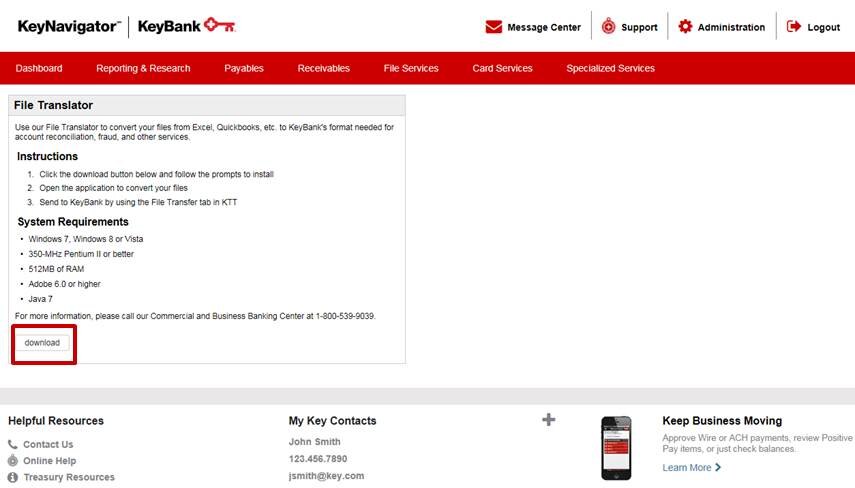Click the Online Help icon
This screenshot has height=488, width=855.
(13, 461)
